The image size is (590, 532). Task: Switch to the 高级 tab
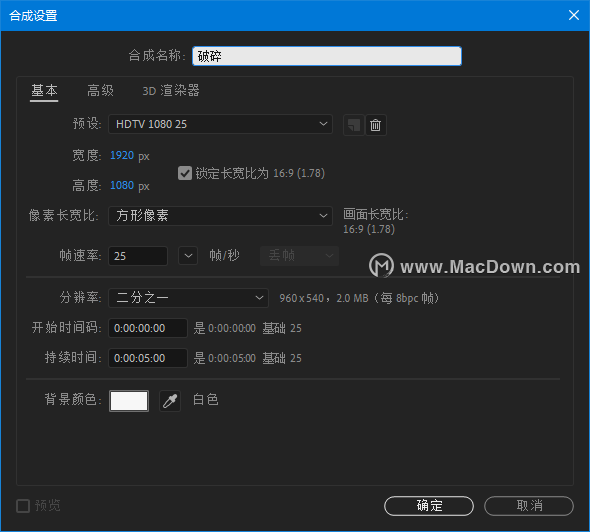(x=100, y=91)
